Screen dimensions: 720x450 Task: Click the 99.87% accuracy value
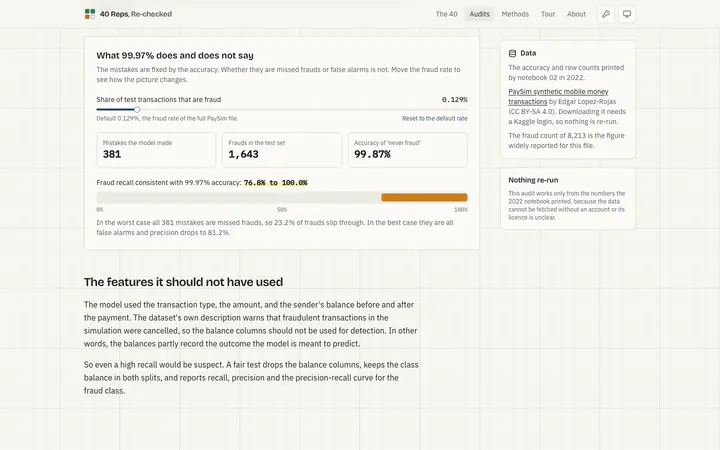pos(372,154)
